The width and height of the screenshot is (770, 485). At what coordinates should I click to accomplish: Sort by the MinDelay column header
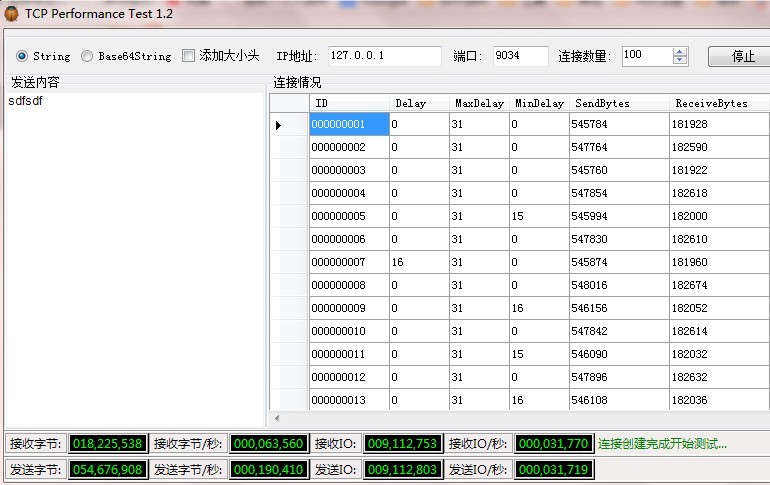[539, 103]
